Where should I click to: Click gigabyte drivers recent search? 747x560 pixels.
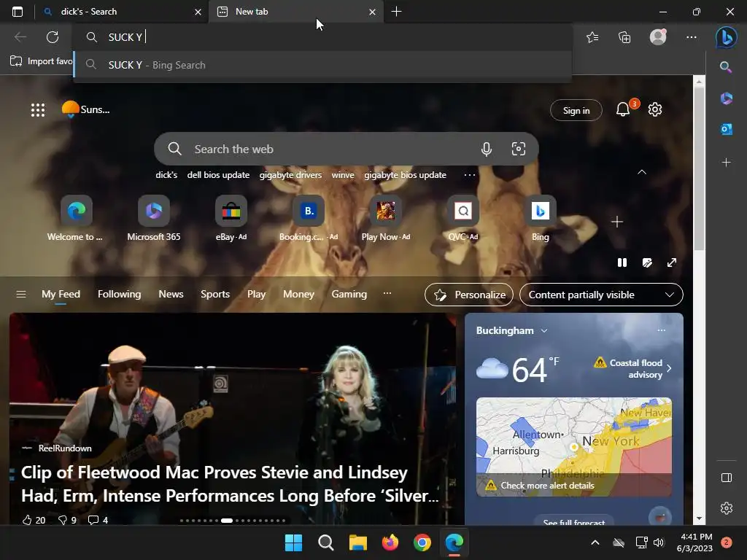[x=290, y=175]
